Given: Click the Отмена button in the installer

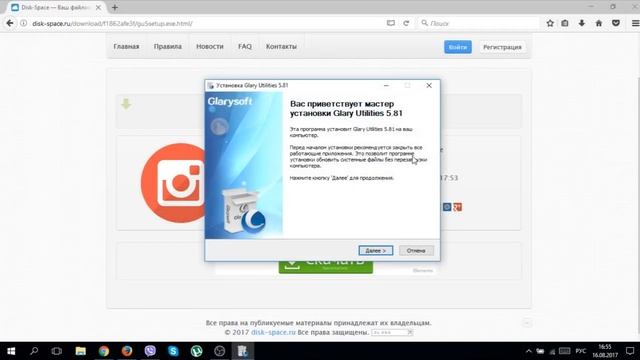Looking at the screenshot, I should point(416,250).
